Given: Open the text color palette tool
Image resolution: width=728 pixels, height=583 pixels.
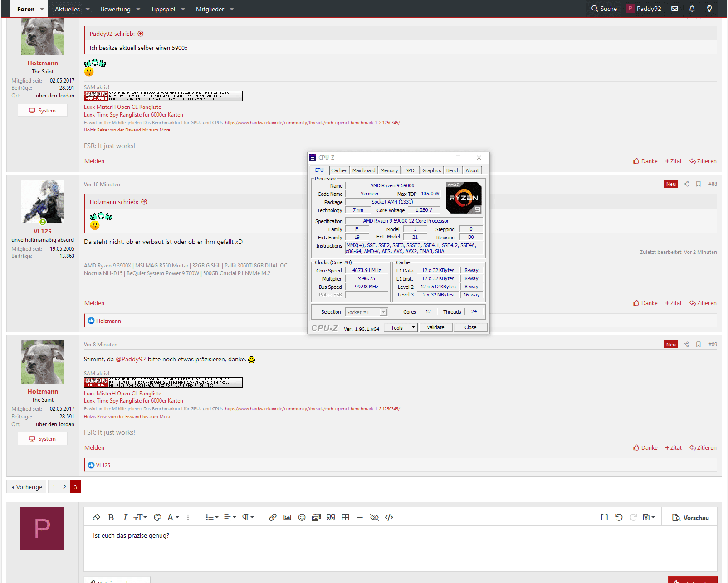Looking at the screenshot, I should coord(158,517).
